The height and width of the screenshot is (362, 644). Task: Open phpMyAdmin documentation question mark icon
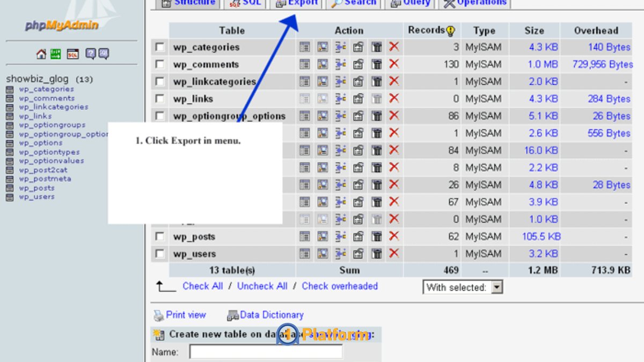click(90, 53)
